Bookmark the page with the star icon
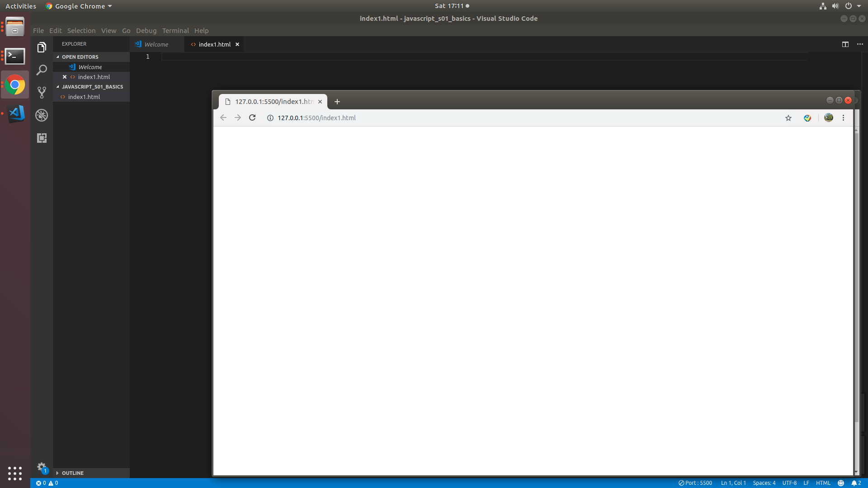 [x=788, y=117]
